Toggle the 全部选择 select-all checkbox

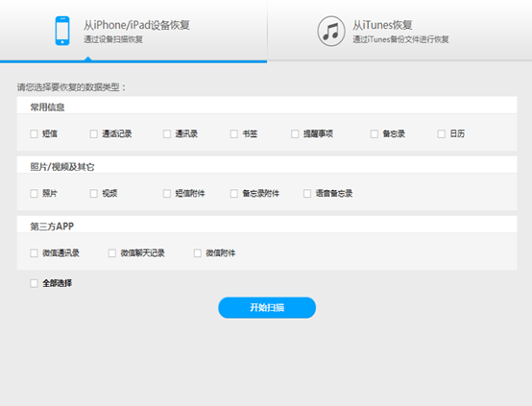[34, 283]
